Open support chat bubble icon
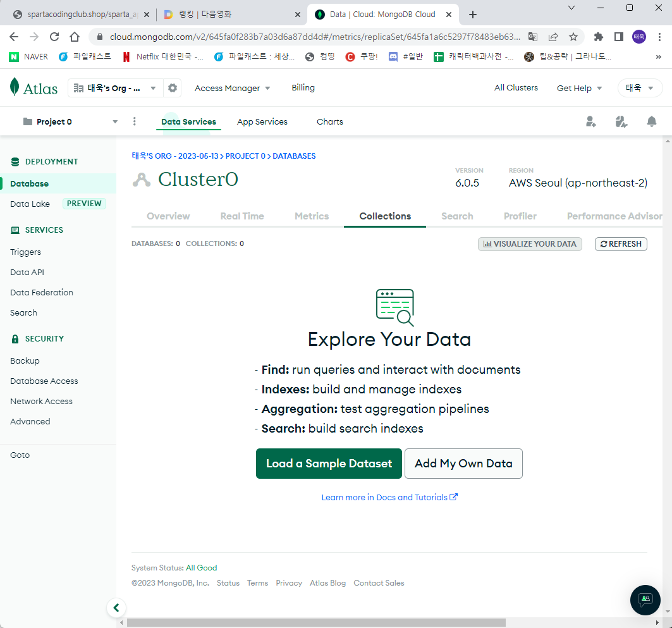This screenshot has width=672, height=628. click(645, 600)
